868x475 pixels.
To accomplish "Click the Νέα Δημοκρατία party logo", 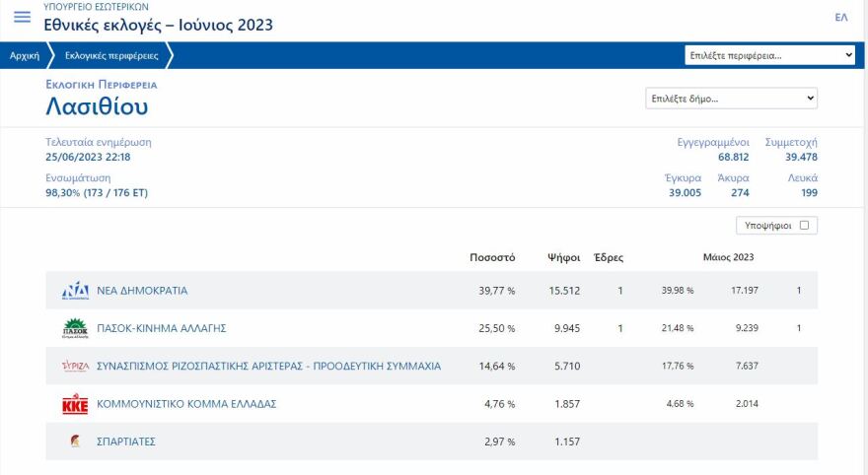I will tap(75, 291).
